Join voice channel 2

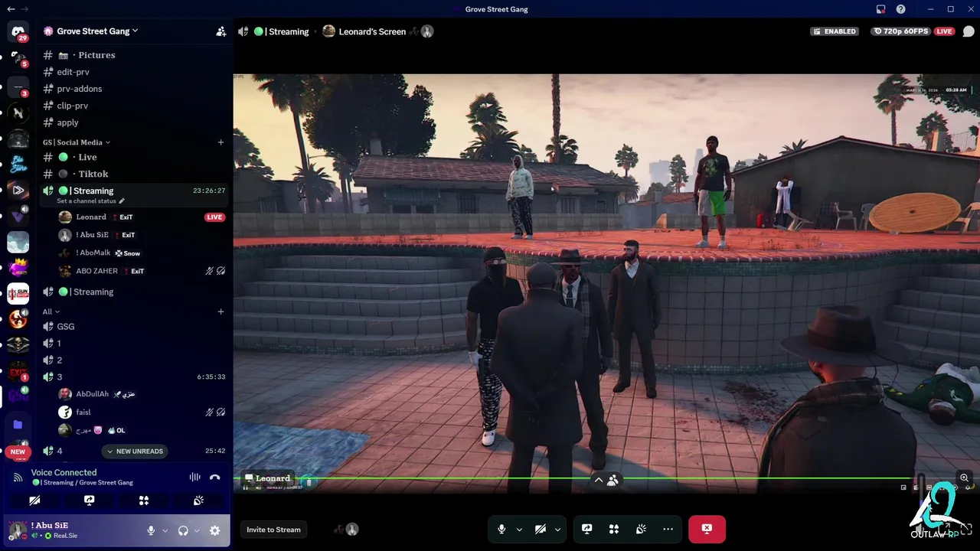pos(136,360)
